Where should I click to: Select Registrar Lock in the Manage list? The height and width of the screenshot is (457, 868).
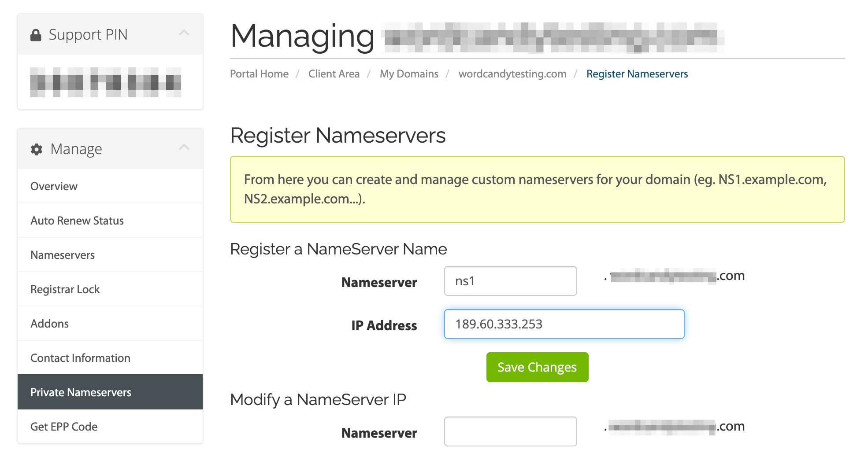64,289
